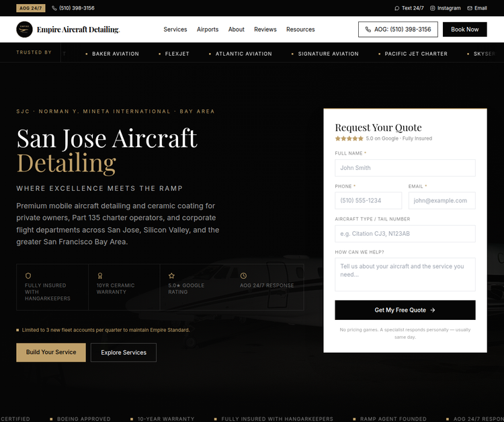Click the Email envelope icon
The width and height of the screenshot is (504, 422).
pos(470,8)
